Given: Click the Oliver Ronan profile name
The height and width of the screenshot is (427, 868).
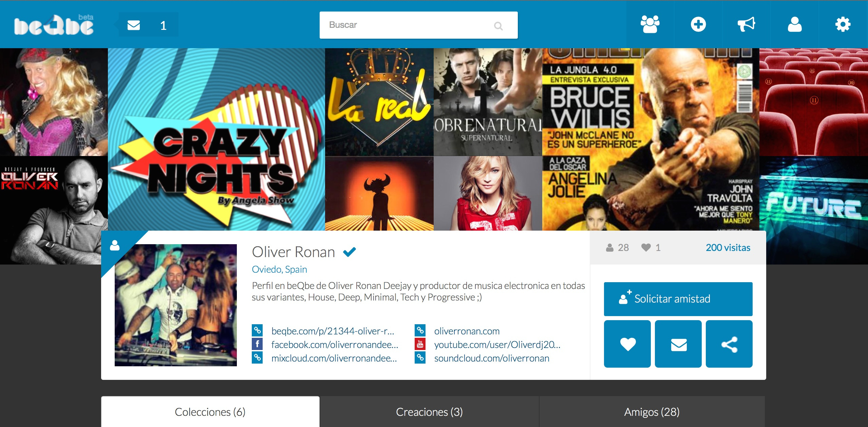Looking at the screenshot, I should point(294,252).
